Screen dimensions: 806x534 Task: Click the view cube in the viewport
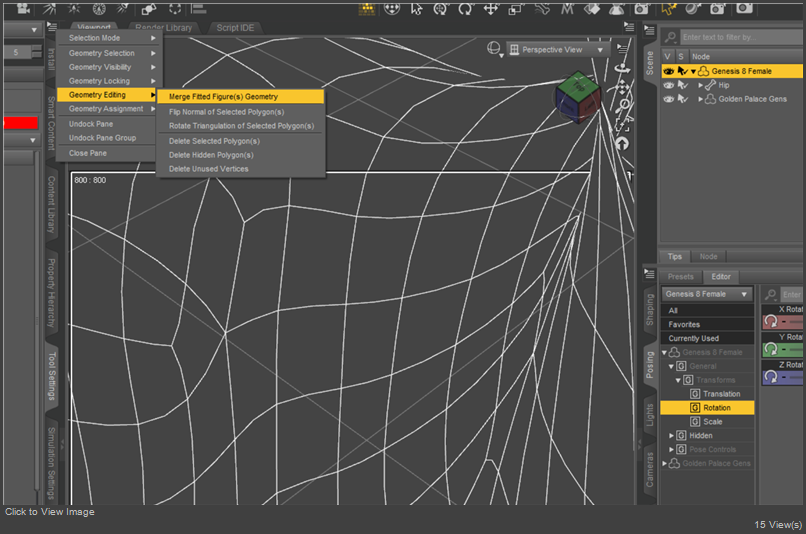578,97
